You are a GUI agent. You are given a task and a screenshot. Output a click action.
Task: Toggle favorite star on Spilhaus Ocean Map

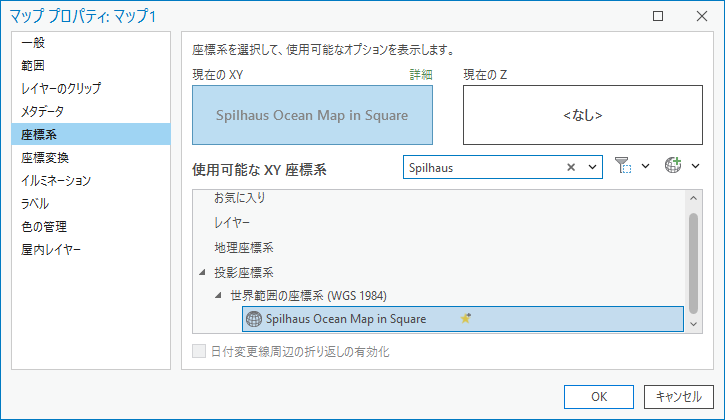(466, 318)
